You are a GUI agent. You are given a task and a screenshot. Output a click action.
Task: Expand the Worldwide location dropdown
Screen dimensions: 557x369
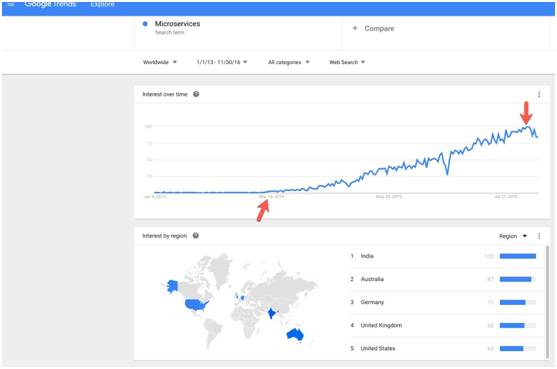coord(159,62)
